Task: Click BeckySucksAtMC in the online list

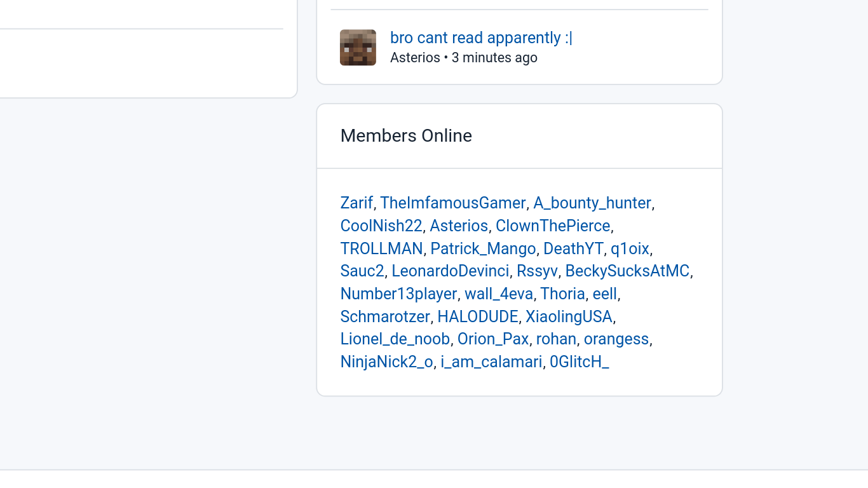Action: tap(627, 271)
